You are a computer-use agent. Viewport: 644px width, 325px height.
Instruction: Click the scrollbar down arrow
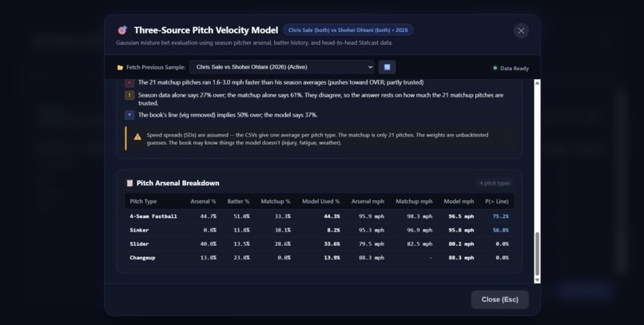pos(537,279)
